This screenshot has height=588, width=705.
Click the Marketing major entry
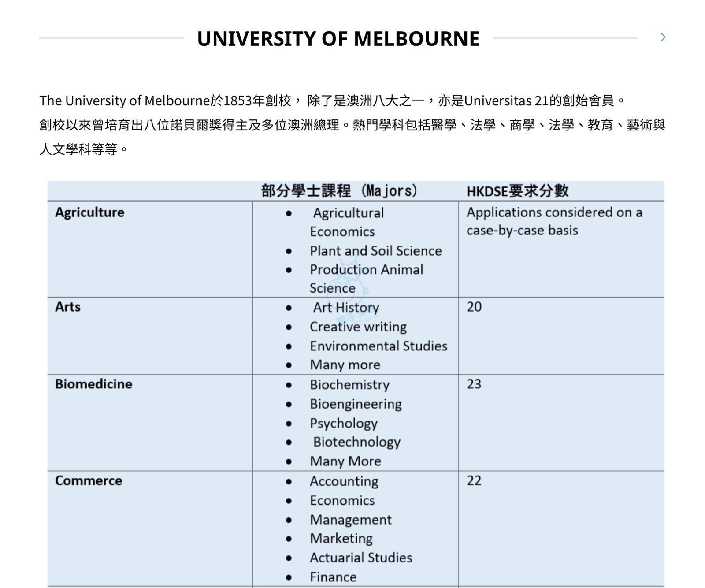click(x=341, y=538)
